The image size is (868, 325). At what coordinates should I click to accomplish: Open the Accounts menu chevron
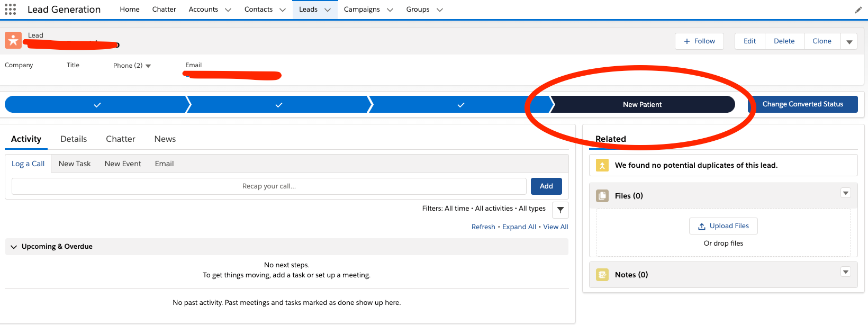coord(228,10)
